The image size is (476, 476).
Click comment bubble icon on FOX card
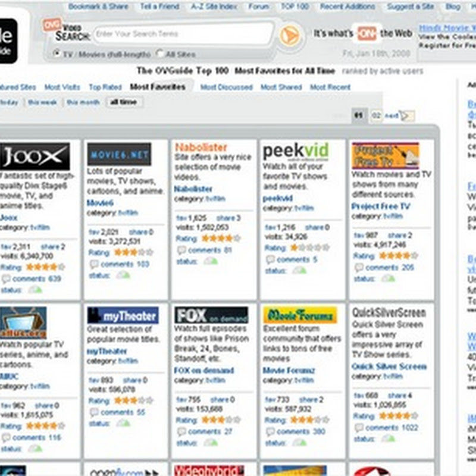(181, 432)
